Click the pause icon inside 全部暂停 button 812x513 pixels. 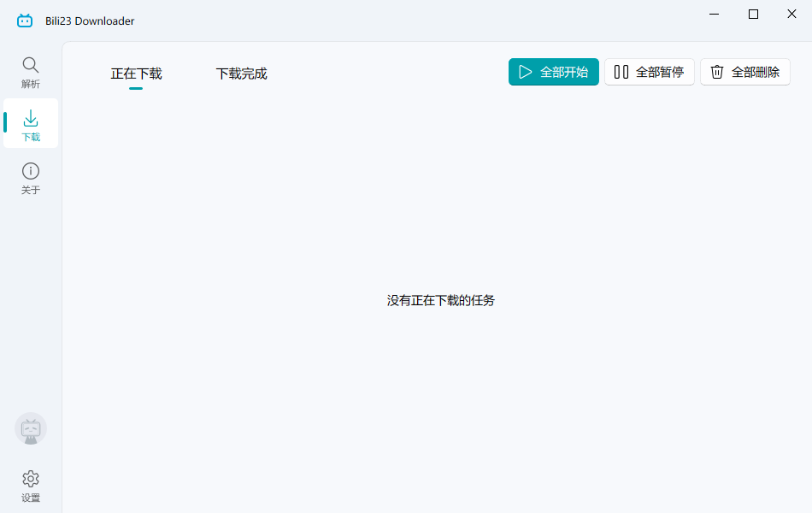(x=621, y=72)
